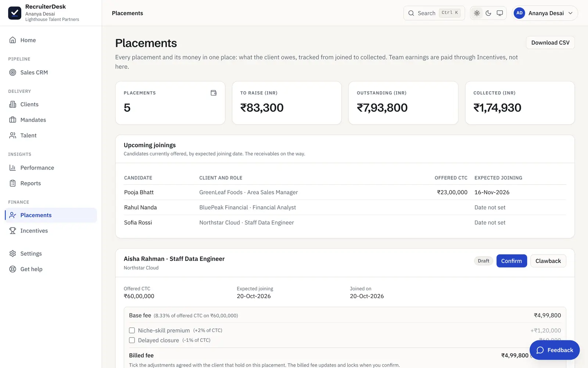
Task: Click the Offered CTC column header
Action: [x=451, y=178]
